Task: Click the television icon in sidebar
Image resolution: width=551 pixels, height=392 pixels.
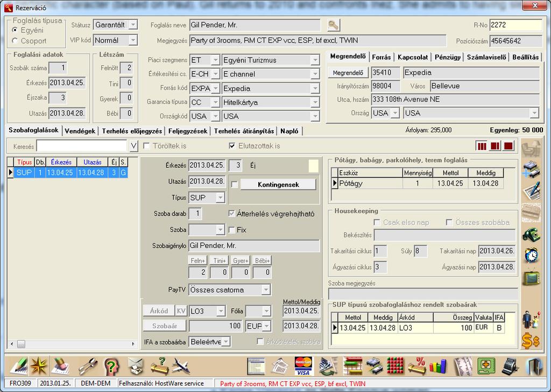Action: 531,277
